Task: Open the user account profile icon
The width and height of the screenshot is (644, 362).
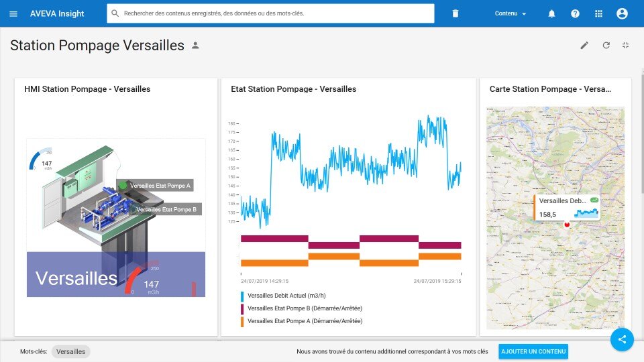Action: [622, 13]
